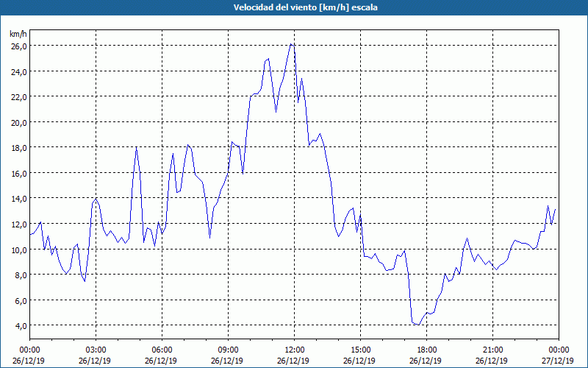
Task: Select the 16,0 y-axis value
Action: point(18,173)
